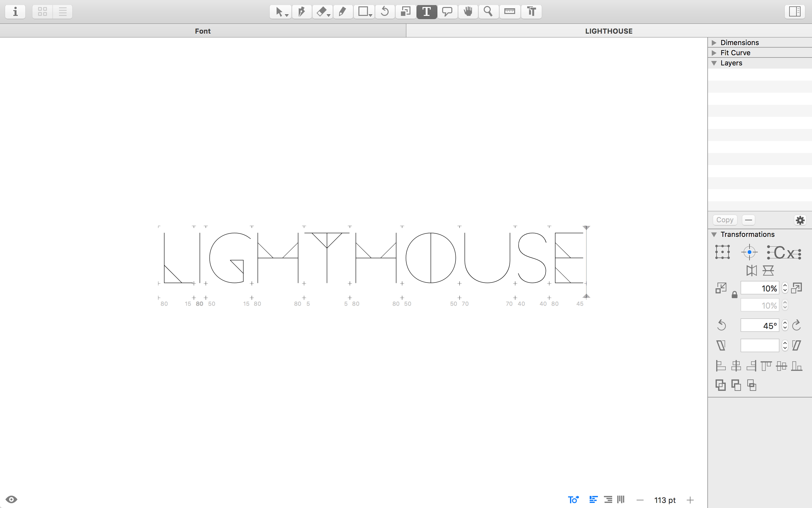Mirror selection horizontally
This screenshot has width=812, height=508.
tap(751, 271)
